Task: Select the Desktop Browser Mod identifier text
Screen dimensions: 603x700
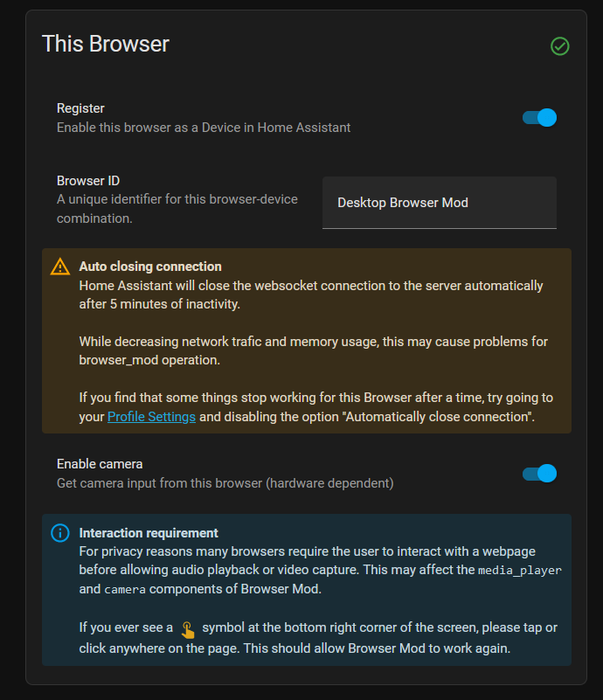Action: tap(401, 203)
